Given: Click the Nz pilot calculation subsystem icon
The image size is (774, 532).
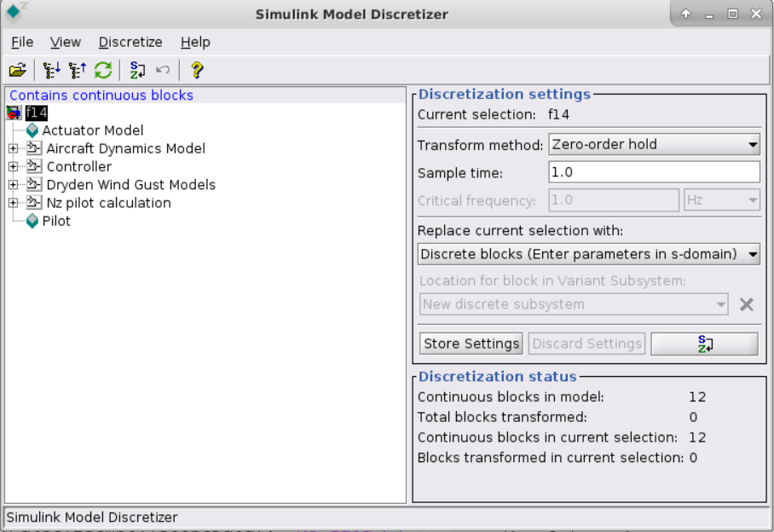Looking at the screenshot, I should pos(33,202).
